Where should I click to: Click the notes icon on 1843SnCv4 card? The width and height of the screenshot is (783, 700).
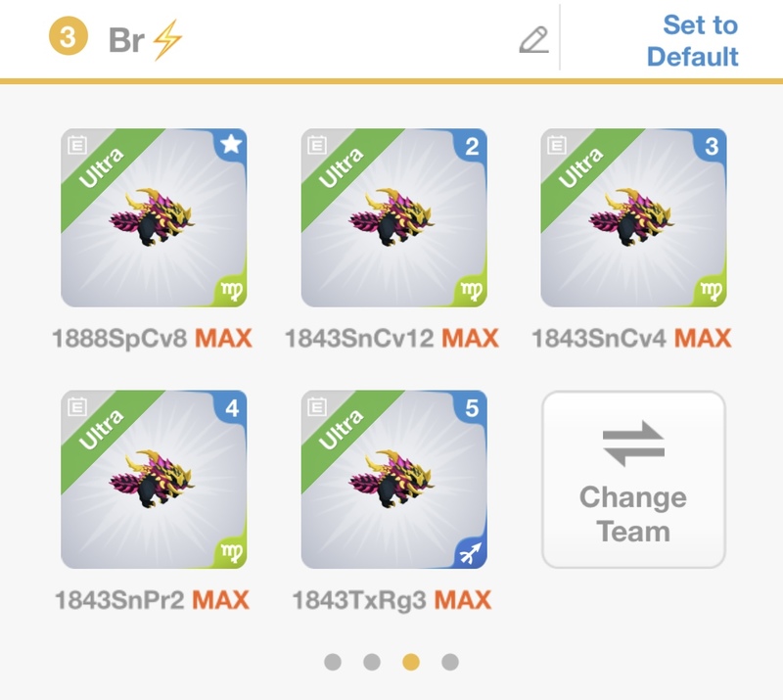point(556,144)
